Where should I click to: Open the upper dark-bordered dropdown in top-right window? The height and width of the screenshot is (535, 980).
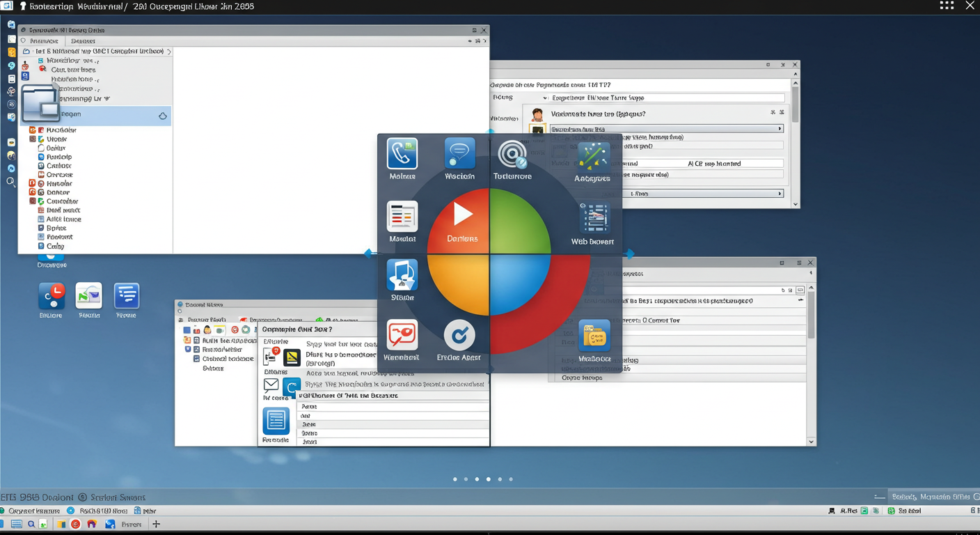(x=667, y=129)
